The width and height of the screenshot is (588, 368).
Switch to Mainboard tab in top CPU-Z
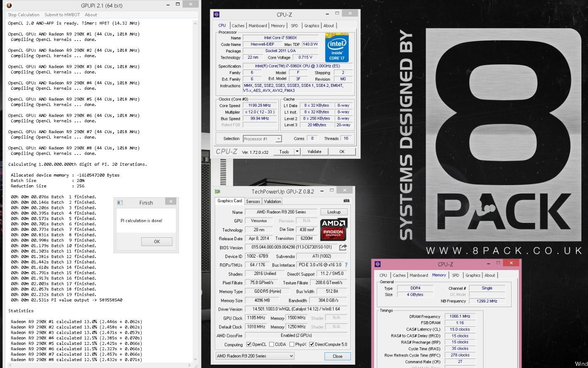coord(258,26)
